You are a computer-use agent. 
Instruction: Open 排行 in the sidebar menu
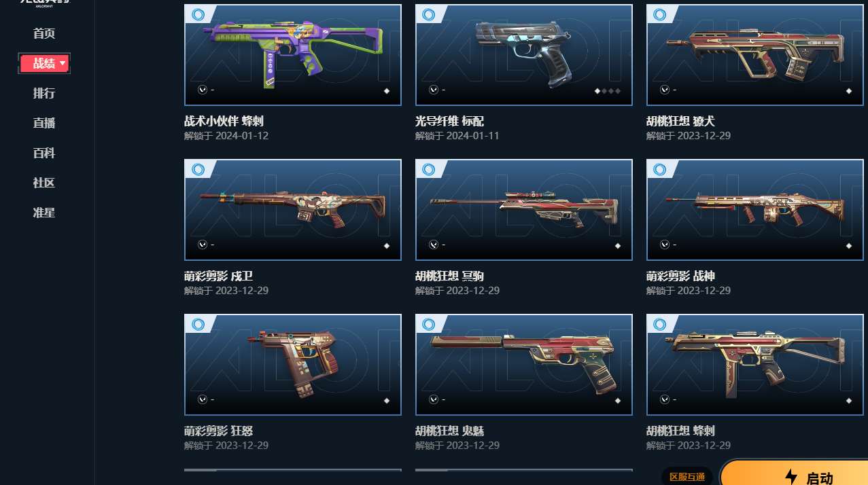click(44, 94)
